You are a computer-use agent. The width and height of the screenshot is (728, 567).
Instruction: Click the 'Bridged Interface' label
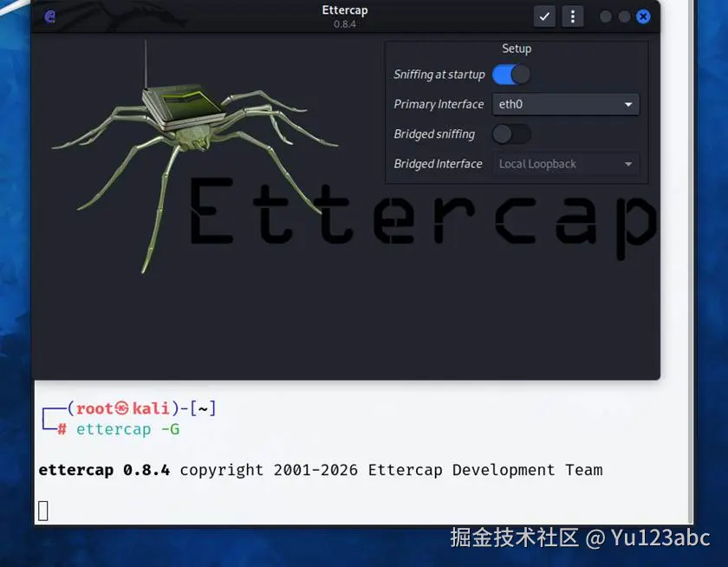click(x=438, y=164)
